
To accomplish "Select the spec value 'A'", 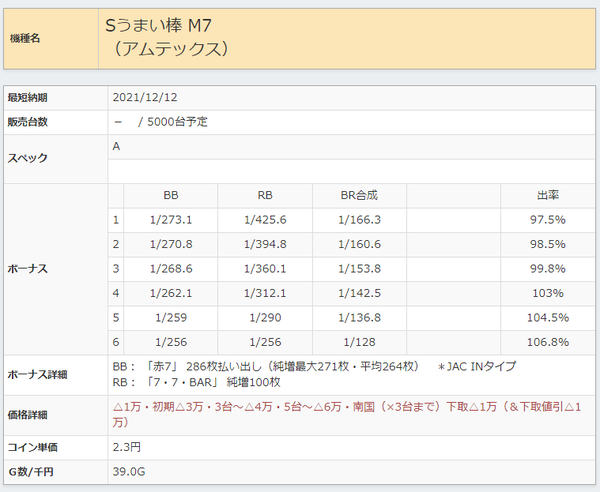I will pos(116,147).
